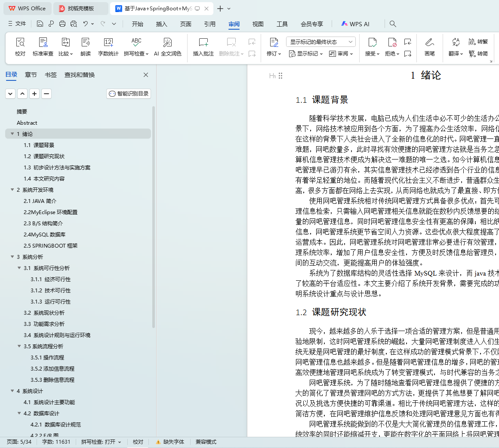Open 标准审查 standard review tool
499x448 pixels.
tap(43, 47)
